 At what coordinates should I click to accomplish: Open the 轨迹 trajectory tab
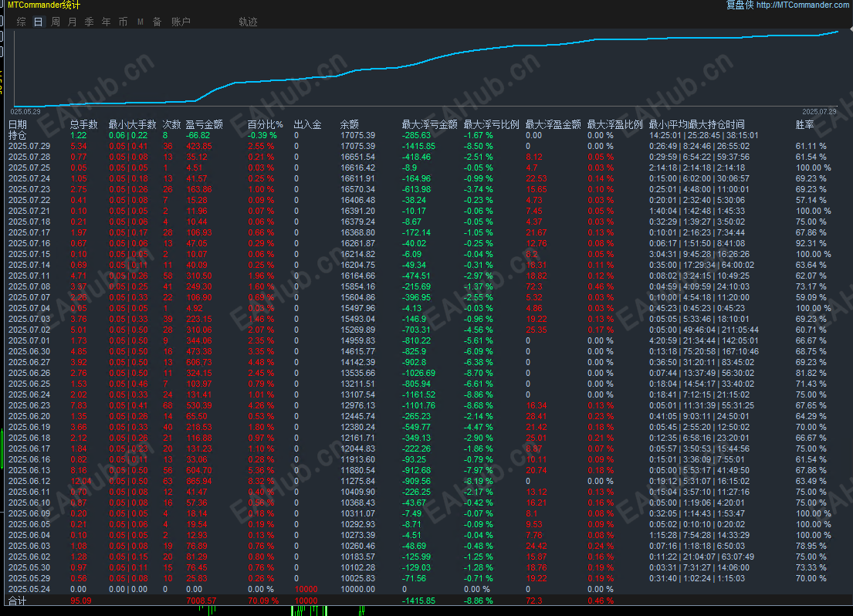point(248,22)
